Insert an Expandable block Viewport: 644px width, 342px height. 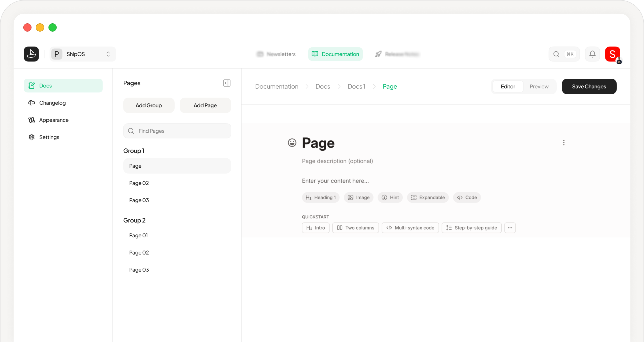click(x=427, y=197)
